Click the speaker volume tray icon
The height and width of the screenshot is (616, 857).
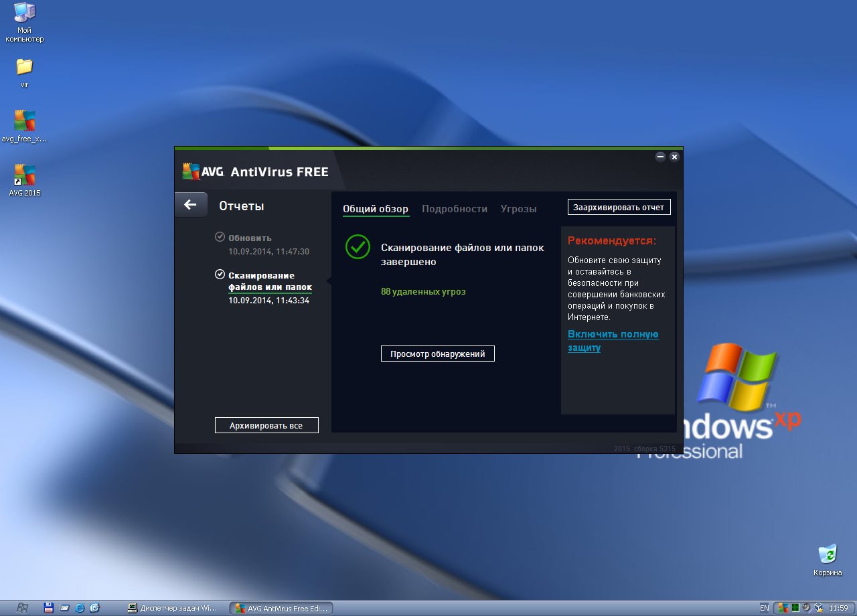point(807,608)
